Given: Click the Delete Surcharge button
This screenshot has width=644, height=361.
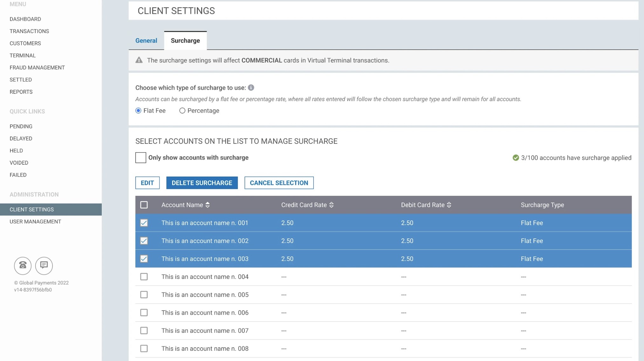Looking at the screenshot, I should 202,183.
